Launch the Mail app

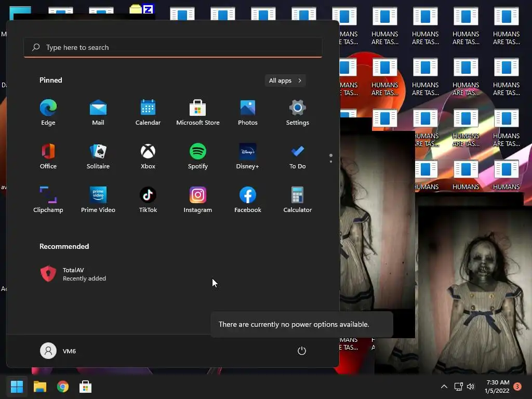(98, 113)
